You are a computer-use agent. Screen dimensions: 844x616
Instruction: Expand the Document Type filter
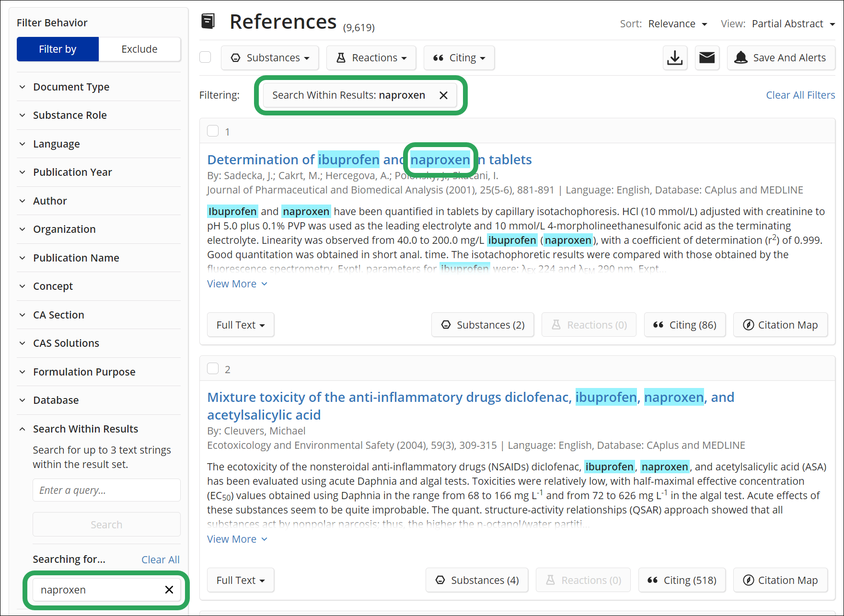[99, 87]
